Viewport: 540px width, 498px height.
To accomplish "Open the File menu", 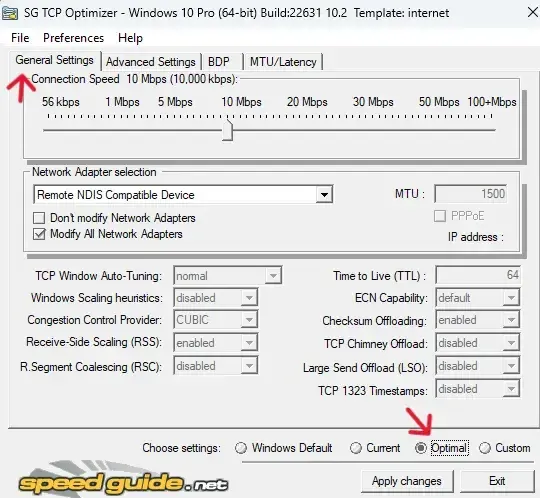I will coord(20,38).
